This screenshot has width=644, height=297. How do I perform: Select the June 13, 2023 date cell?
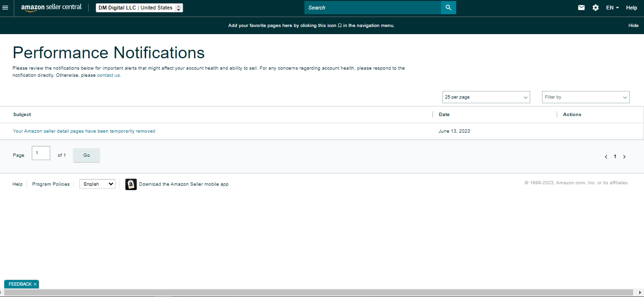(x=454, y=131)
